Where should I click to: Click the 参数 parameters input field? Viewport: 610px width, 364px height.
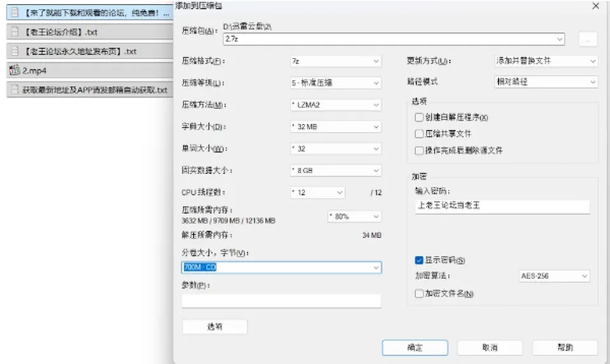point(281,301)
